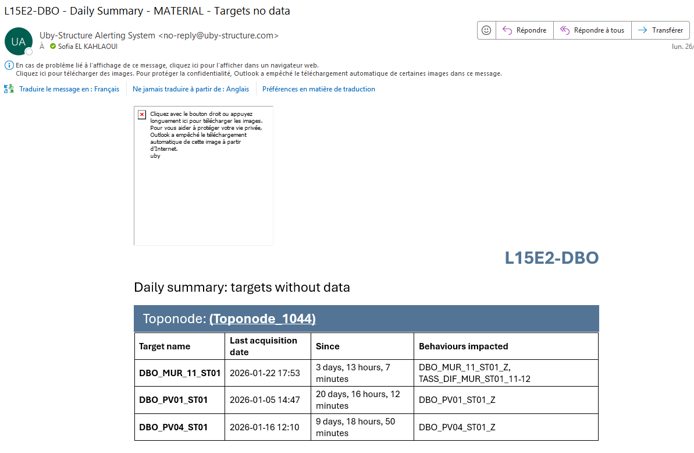Translate message with Traduire le message en : Français
The height and width of the screenshot is (453, 694).
68,89
